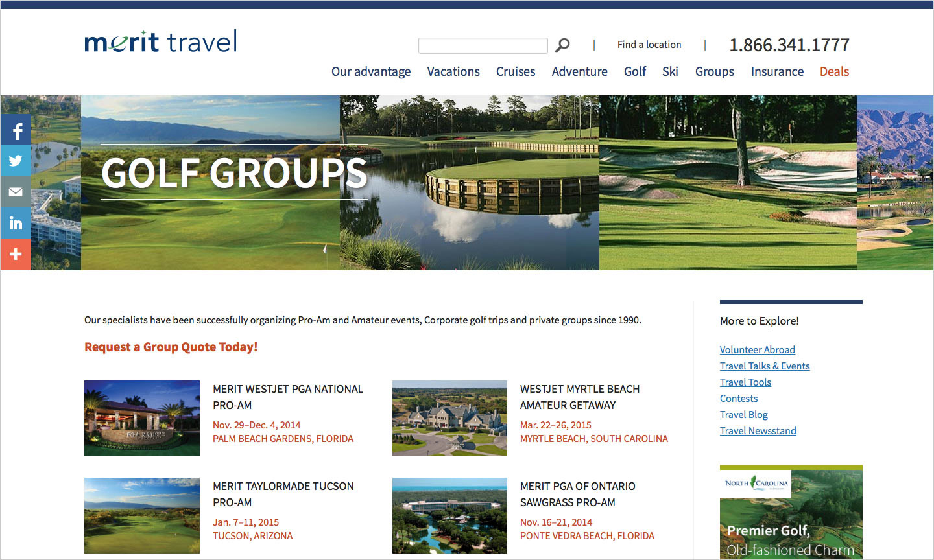Open Myrtle Beach Amateur Getaway thumbnail
Viewport: 934px width, 560px height.
coord(449,418)
